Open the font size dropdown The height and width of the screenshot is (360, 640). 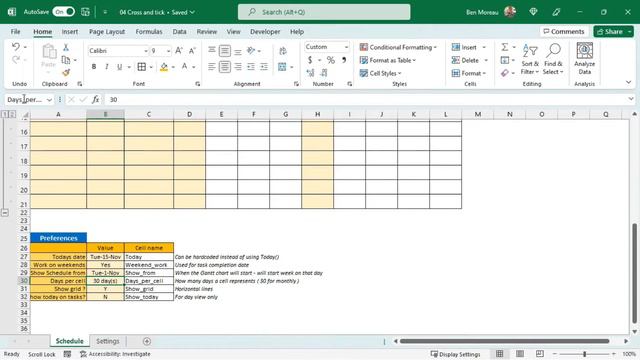[168, 51]
